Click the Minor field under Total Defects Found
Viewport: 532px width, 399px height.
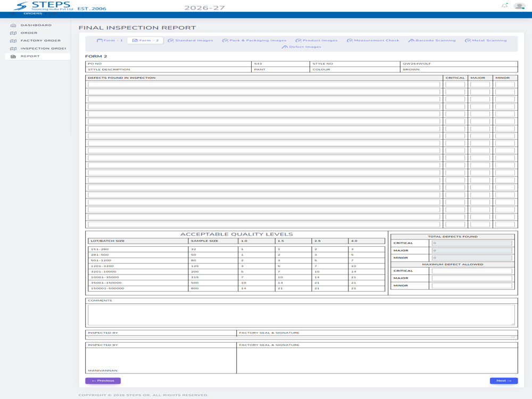tap(472, 258)
